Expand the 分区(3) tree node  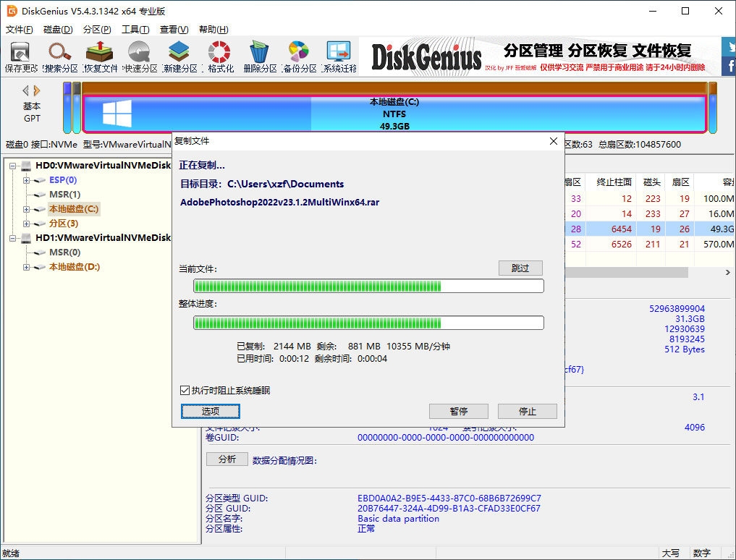(27, 224)
